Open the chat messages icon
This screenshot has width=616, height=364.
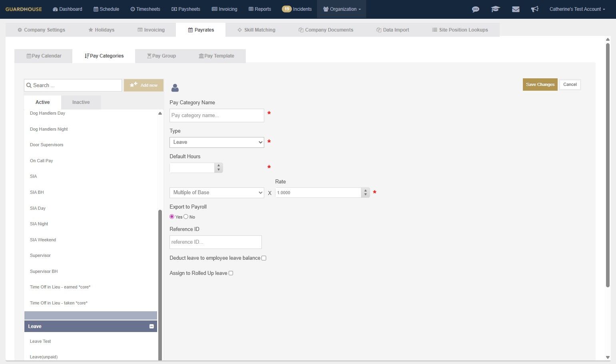tap(475, 9)
